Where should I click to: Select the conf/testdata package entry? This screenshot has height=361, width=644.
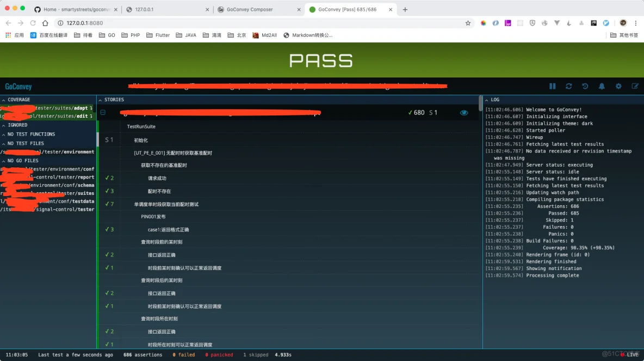point(48,201)
